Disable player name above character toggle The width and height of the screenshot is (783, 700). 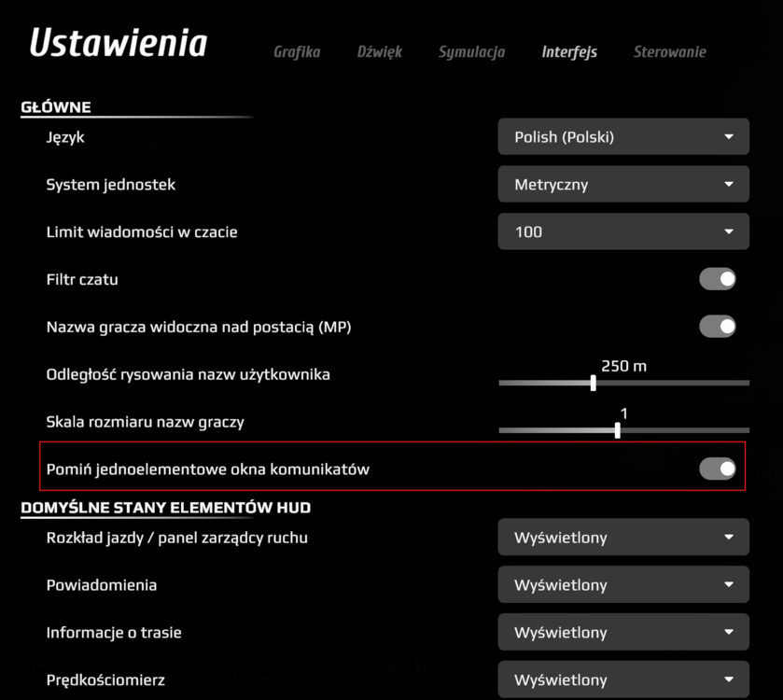(x=718, y=327)
